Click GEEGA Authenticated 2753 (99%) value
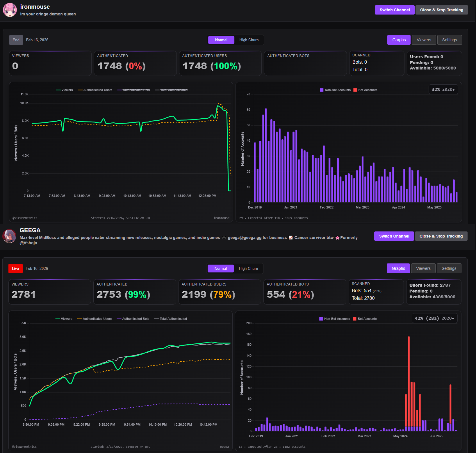The height and width of the screenshot is (453, 476). point(123,295)
